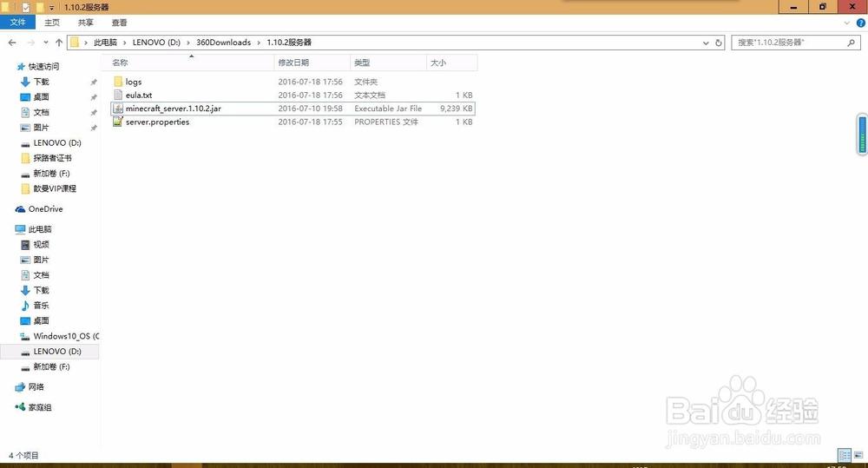The width and height of the screenshot is (868, 468).
Task: Select OneDrive in the navigation pane
Action: click(45, 208)
